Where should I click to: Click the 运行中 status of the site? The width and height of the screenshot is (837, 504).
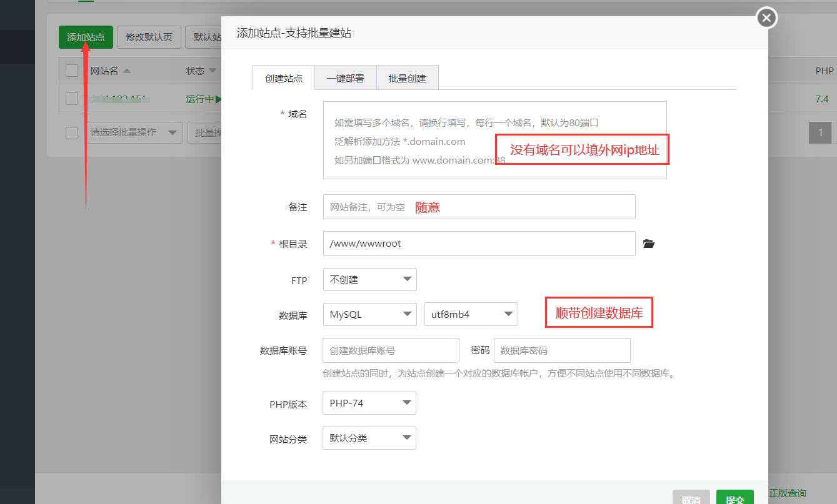[203, 99]
